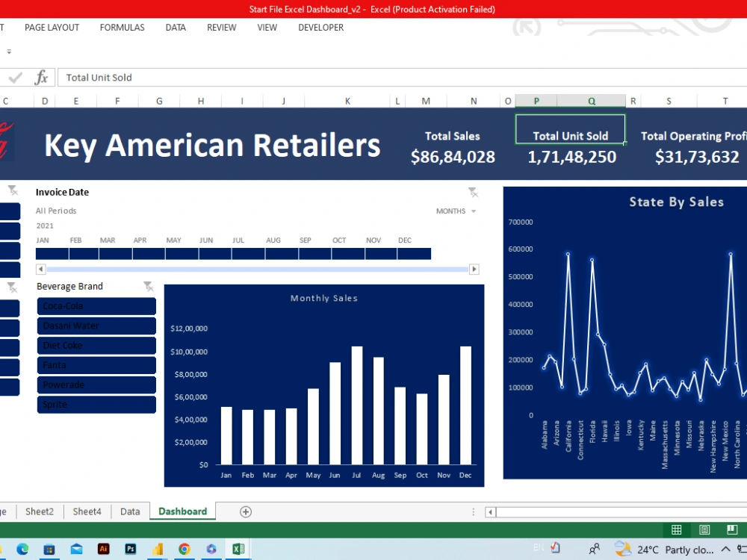
Task: Clear the Beverage Brand slicer filter
Action: [148, 285]
